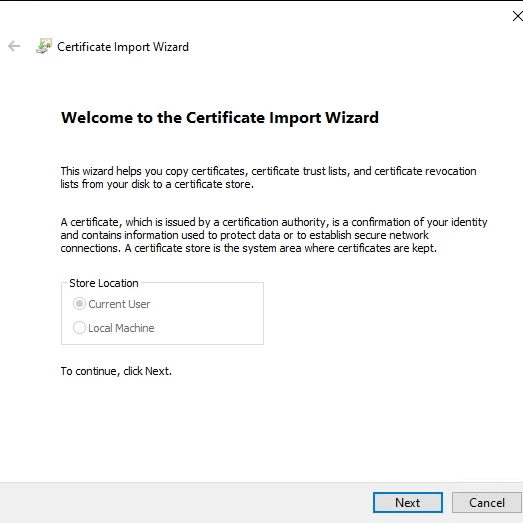Click the Next button
The height and width of the screenshot is (523, 523).
[408, 502]
